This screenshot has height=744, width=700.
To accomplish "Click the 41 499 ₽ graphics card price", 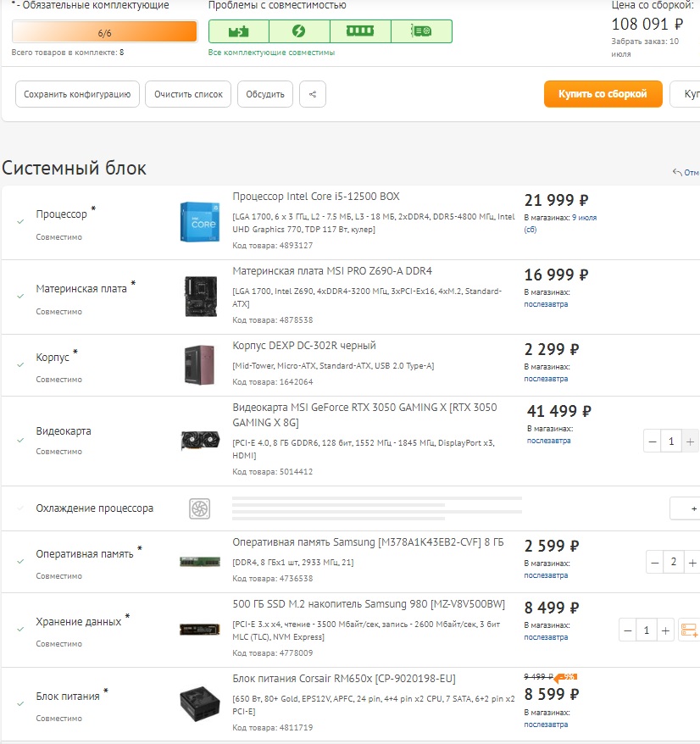I will (x=559, y=411).
